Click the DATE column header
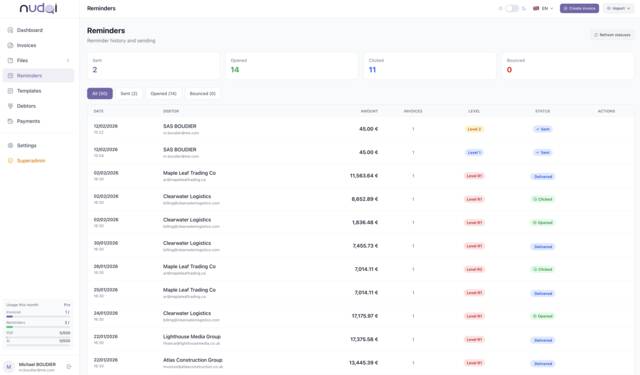The width and height of the screenshot is (640, 375). pos(98,111)
